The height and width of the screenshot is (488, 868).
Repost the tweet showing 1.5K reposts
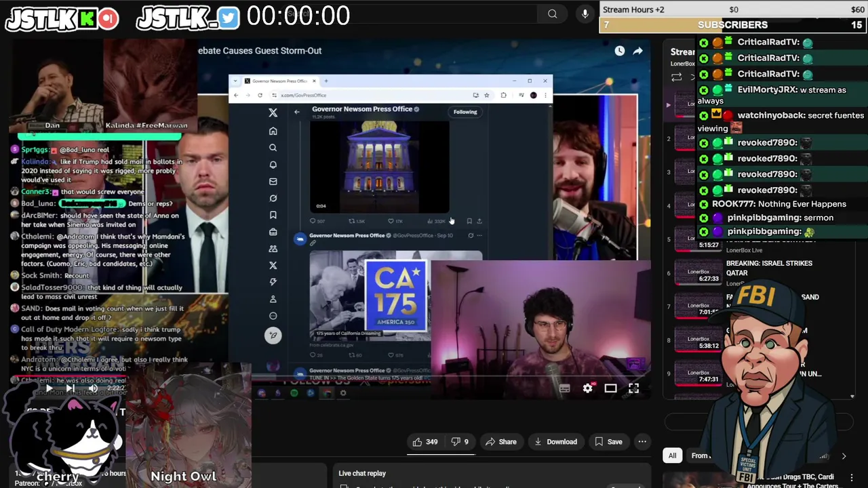click(357, 221)
